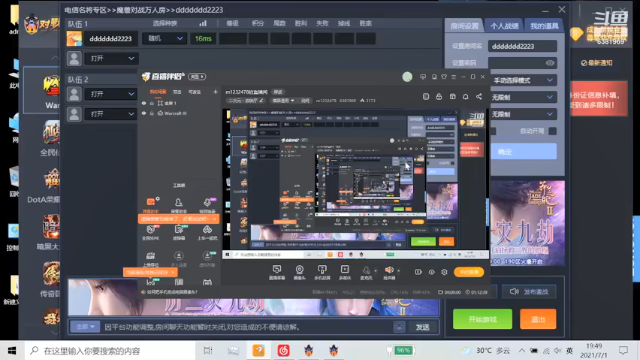Toggle the lock on the 全屏1 source
The height and width of the screenshot is (360, 640).
(151, 103)
